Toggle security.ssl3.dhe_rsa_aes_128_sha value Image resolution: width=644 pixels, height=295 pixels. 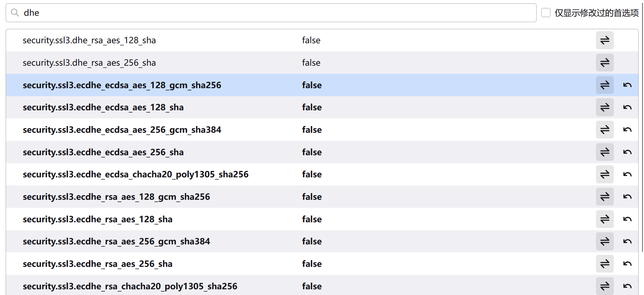click(x=604, y=40)
